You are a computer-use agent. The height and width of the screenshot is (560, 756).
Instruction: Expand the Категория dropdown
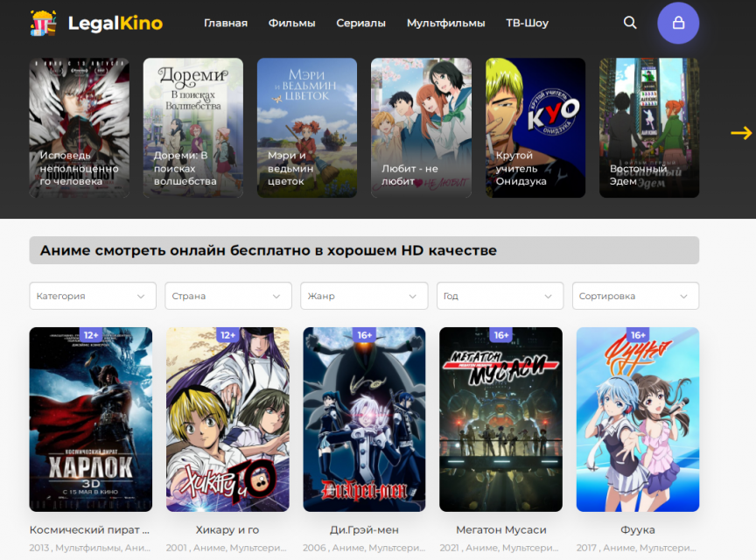tap(93, 296)
